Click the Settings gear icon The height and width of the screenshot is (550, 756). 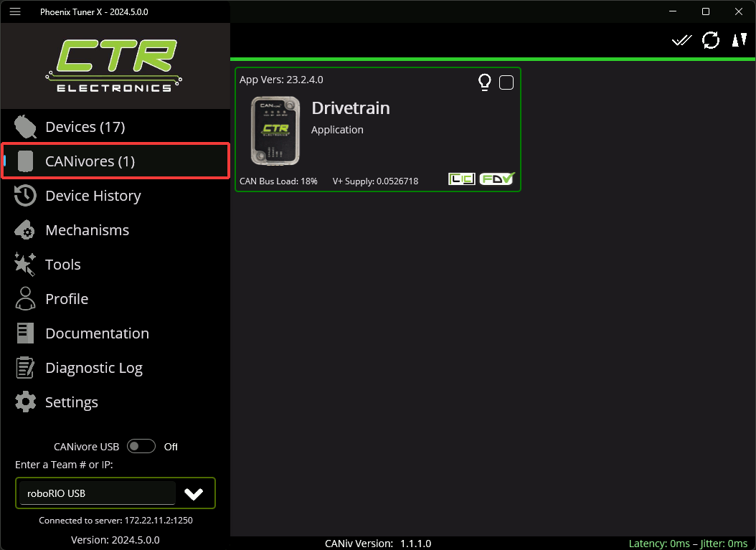pos(25,402)
